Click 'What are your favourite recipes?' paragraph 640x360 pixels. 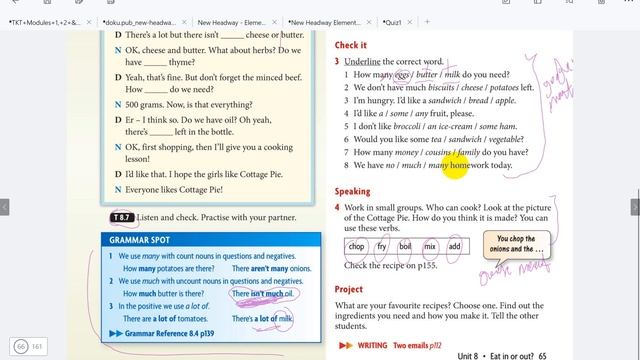(x=439, y=316)
